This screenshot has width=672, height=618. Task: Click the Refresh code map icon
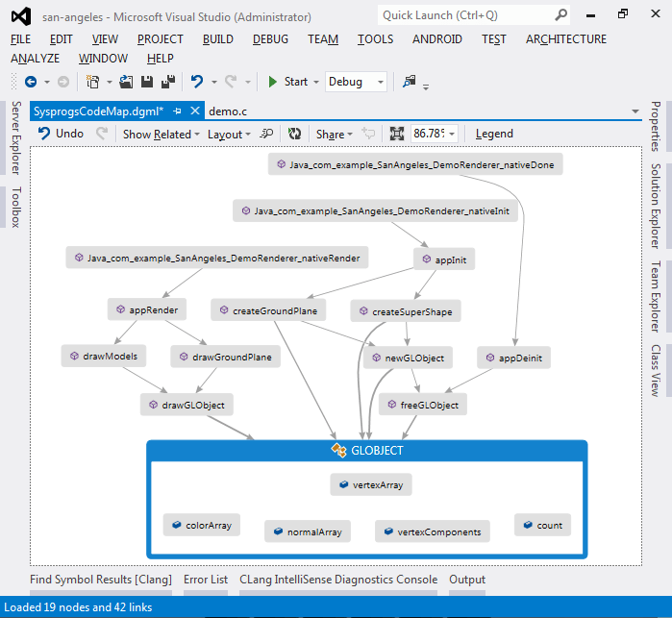point(294,134)
